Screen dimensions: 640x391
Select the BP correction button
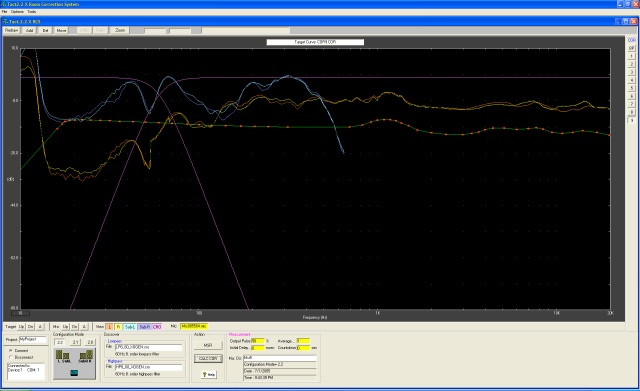point(631,48)
